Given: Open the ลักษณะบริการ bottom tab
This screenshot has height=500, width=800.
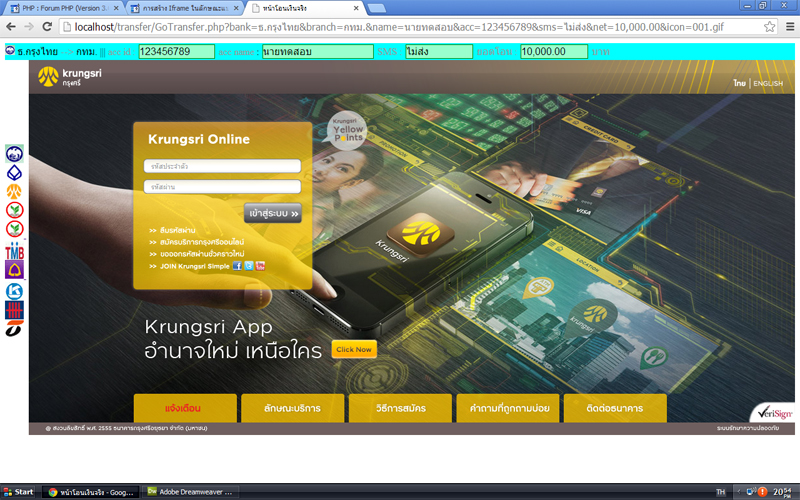Looking at the screenshot, I should [293, 408].
